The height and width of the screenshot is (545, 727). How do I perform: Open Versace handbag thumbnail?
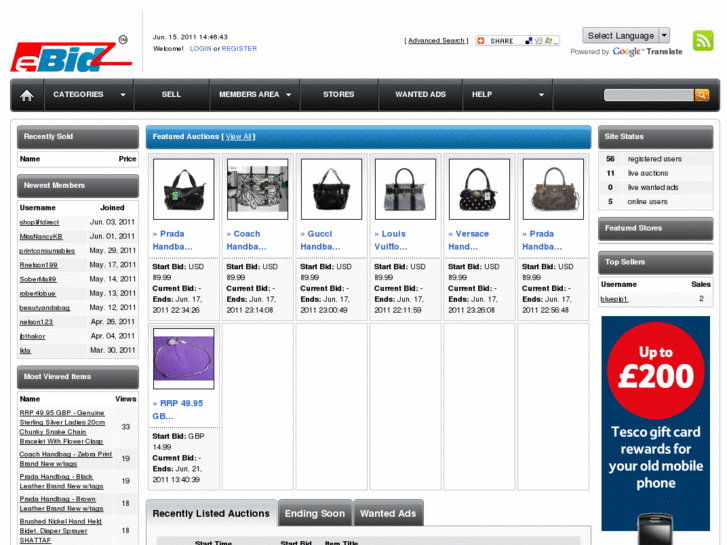coord(479,189)
